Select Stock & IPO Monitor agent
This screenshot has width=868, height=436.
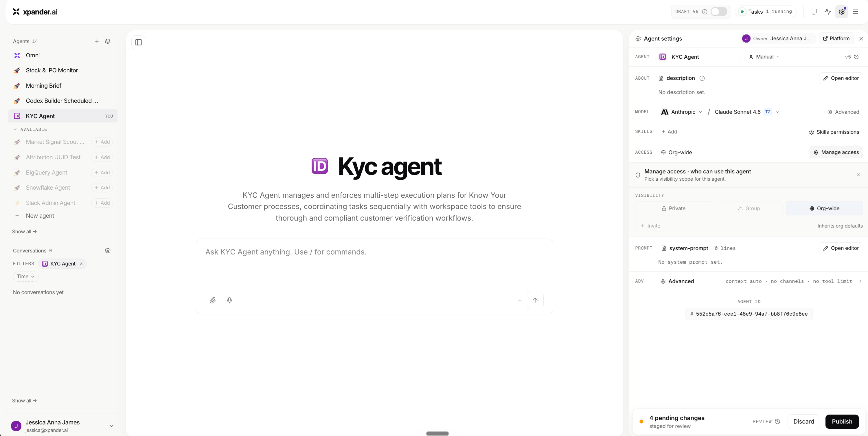click(x=63, y=70)
